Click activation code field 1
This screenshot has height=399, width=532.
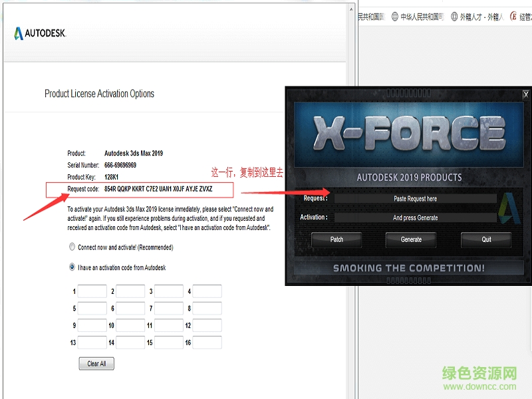coord(92,291)
